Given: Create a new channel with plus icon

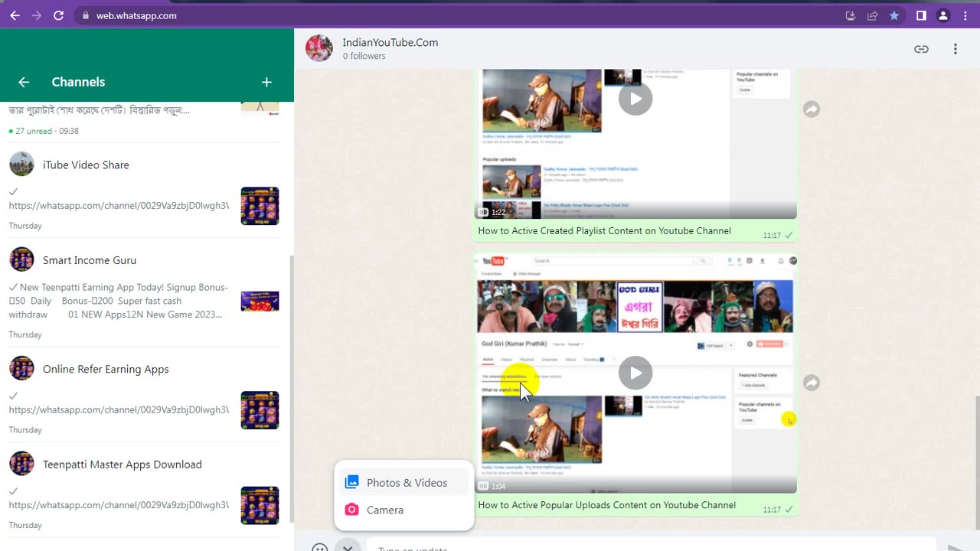Looking at the screenshot, I should 266,82.
